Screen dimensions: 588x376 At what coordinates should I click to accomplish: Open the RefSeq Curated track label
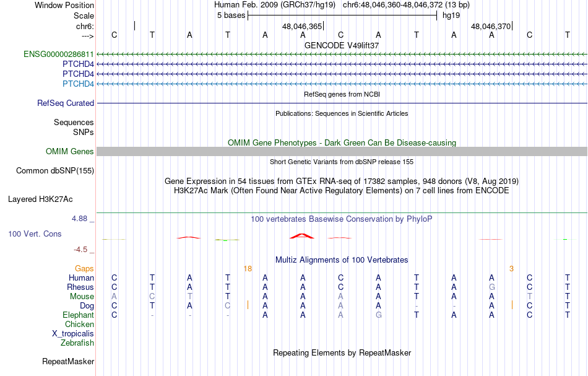[65, 103]
